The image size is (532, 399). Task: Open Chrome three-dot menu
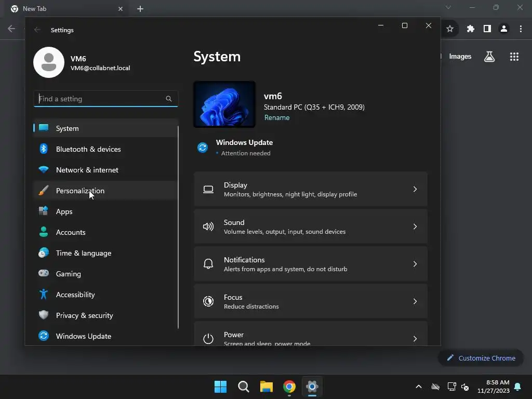pyautogui.click(x=521, y=29)
